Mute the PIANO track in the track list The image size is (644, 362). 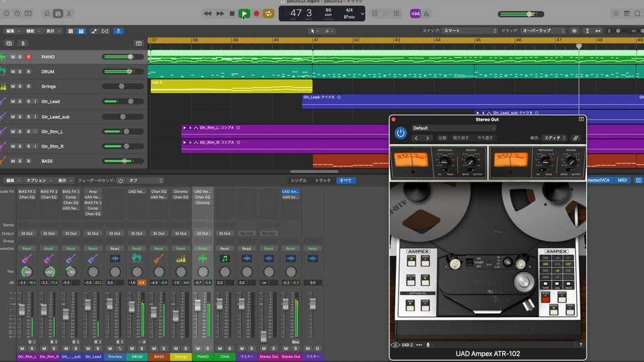[13, 57]
